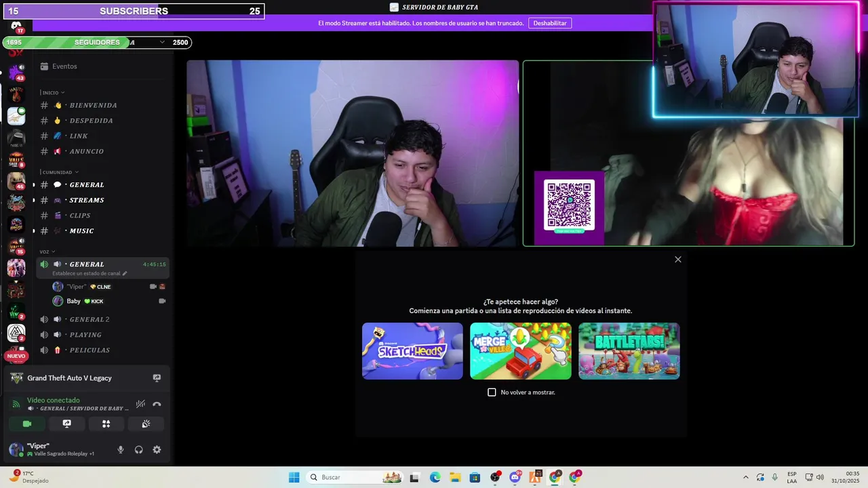Launch the Sketch Heads activity
This screenshot has height=488, width=868.
pyautogui.click(x=412, y=351)
